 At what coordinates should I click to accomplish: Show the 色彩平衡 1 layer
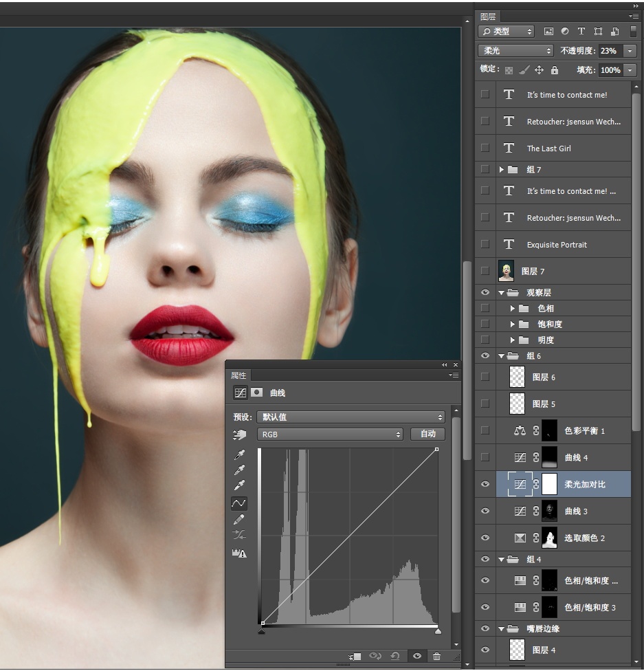485,430
